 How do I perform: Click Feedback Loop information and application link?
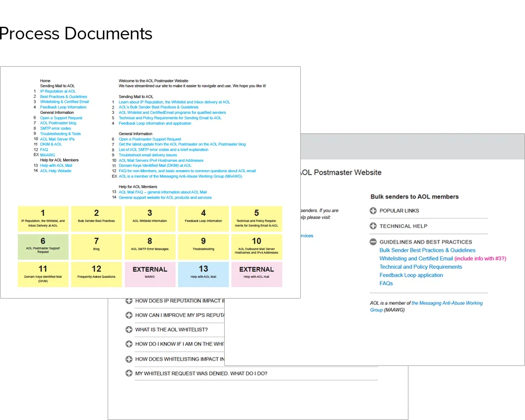pos(155,123)
